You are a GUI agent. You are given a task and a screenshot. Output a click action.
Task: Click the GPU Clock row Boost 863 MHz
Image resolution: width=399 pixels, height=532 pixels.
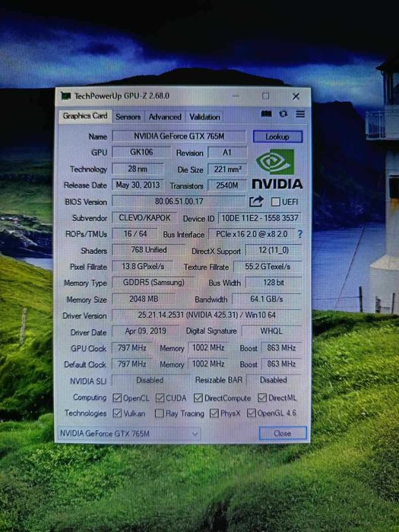point(281,348)
